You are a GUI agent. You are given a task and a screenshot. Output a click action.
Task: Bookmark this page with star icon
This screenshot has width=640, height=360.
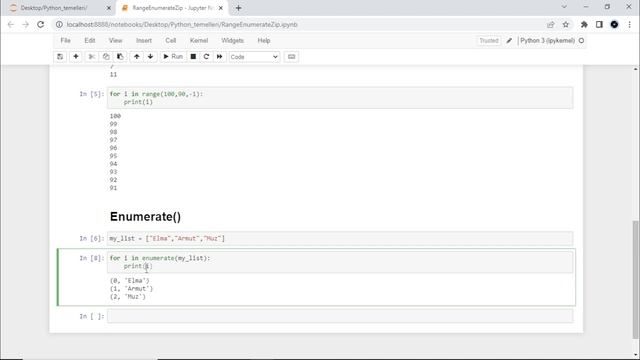(566, 24)
